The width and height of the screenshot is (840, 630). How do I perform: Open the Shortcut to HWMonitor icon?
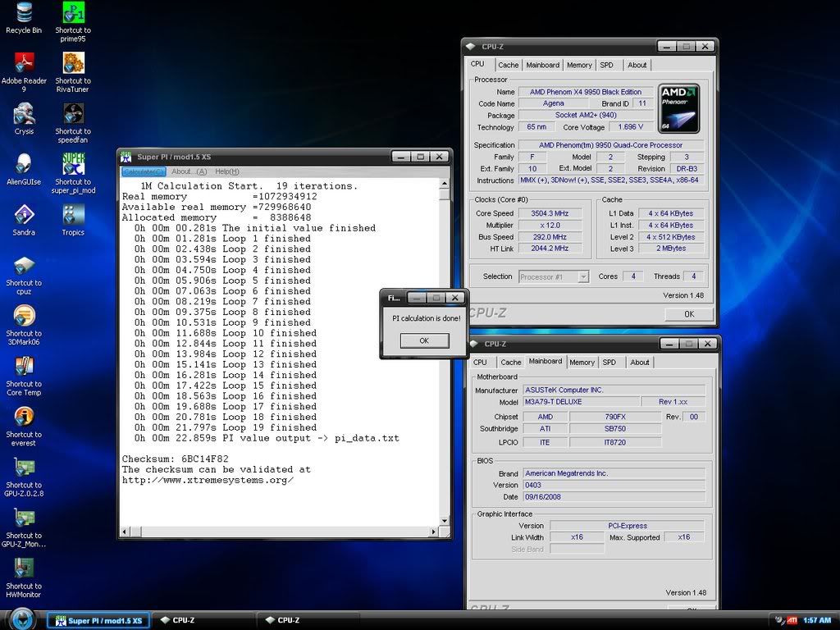point(24,577)
